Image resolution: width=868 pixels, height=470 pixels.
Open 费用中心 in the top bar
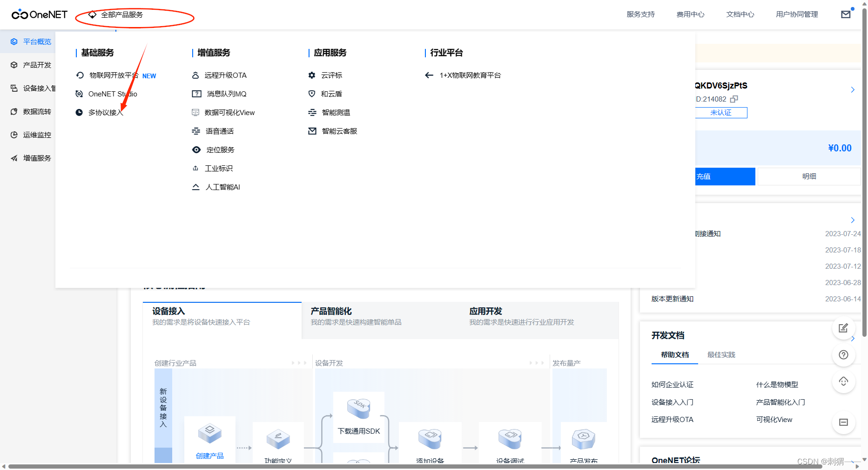point(690,14)
